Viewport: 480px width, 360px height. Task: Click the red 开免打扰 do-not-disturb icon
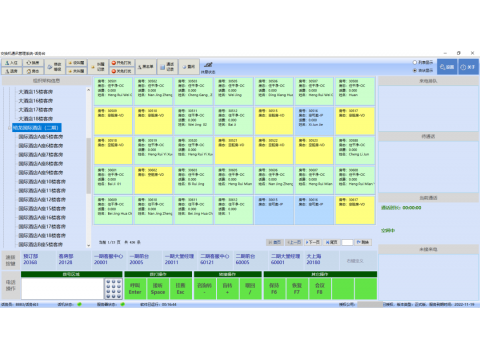tap(121, 63)
